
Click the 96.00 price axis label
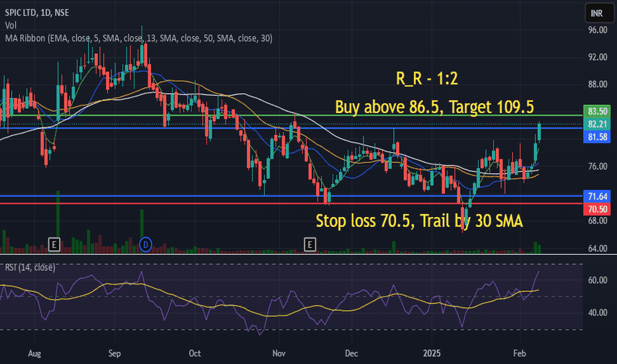598,30
